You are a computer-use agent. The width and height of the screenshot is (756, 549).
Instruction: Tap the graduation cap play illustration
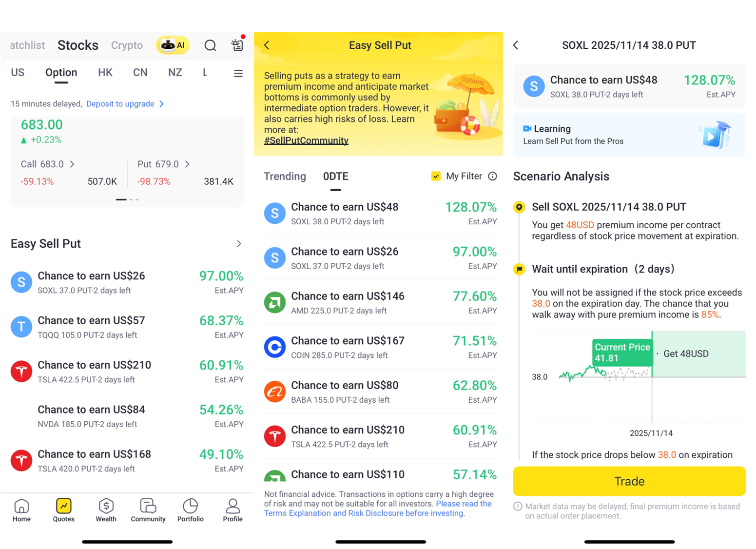coord(716,135)
